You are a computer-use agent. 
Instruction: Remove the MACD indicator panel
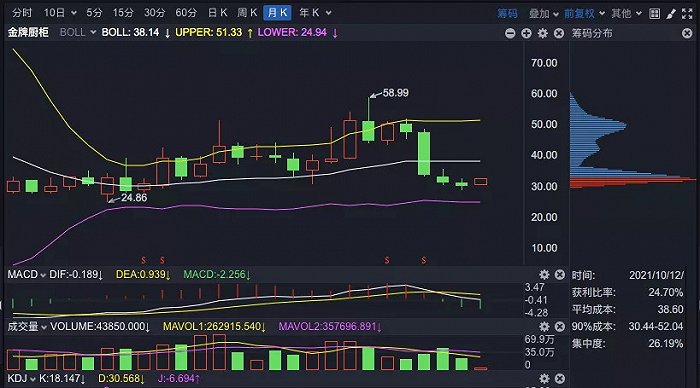(x=560, y=275)
